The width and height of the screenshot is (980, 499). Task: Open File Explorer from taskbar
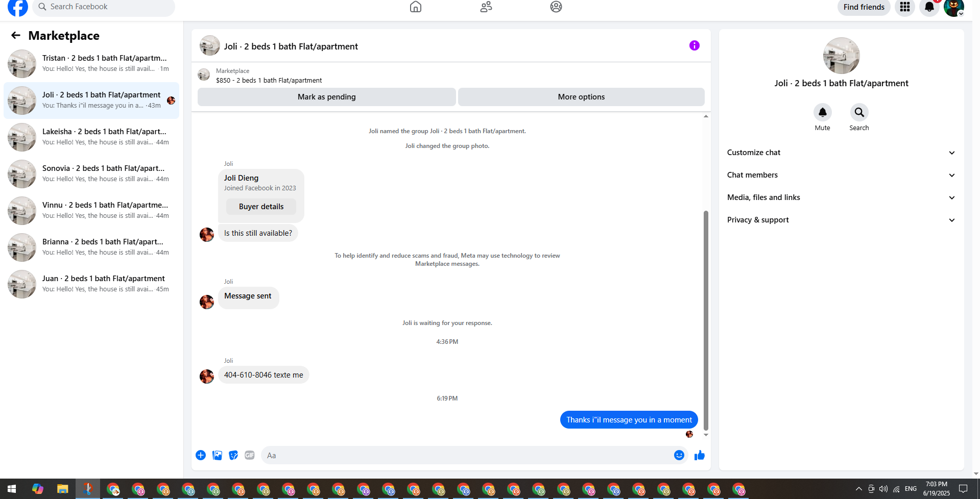pyautogui.click(x=63, y=489)
